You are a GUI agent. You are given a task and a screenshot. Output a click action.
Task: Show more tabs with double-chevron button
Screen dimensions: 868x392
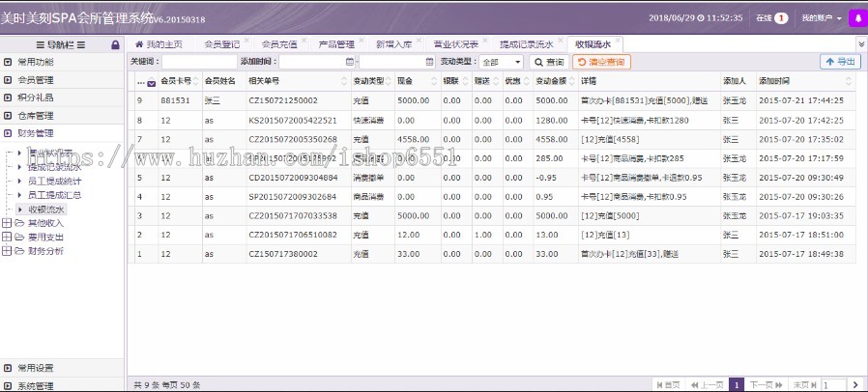[x=861, y=43]
